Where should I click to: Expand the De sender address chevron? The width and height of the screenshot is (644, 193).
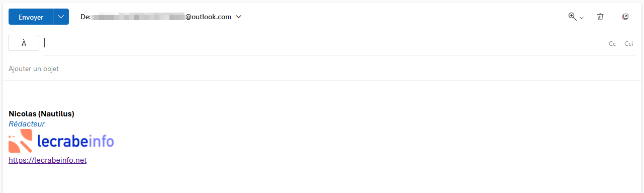(239, 17)
